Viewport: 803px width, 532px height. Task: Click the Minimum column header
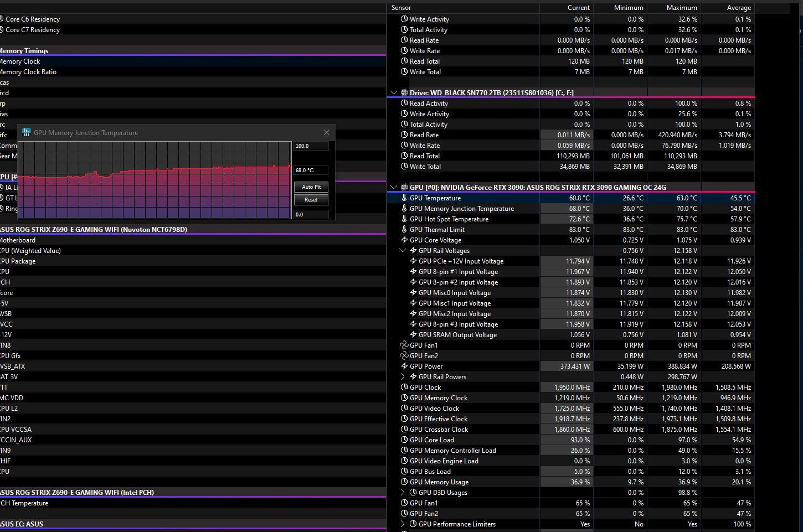pyautogui.click(x=620, y=8)
